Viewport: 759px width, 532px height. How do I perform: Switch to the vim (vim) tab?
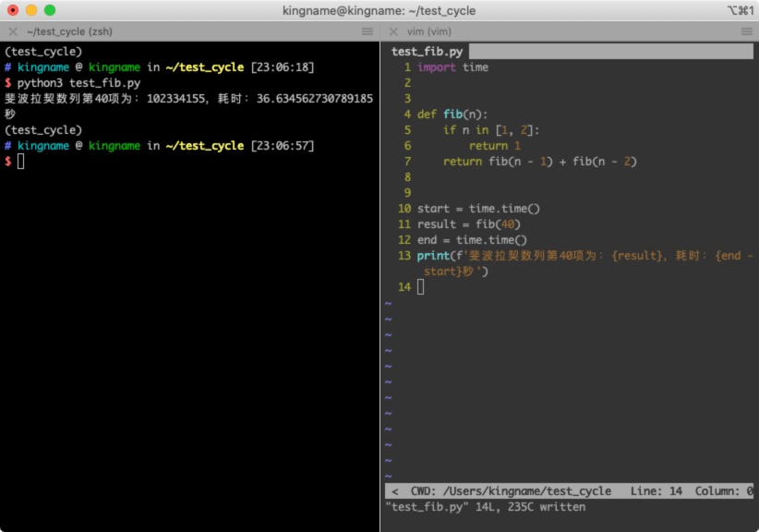click(x=428, y=32)
